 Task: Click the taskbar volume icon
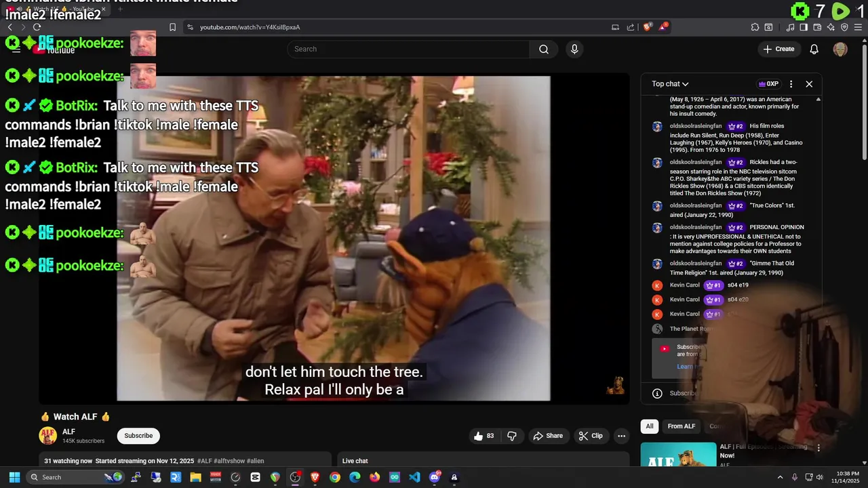(x=820, y=477)
